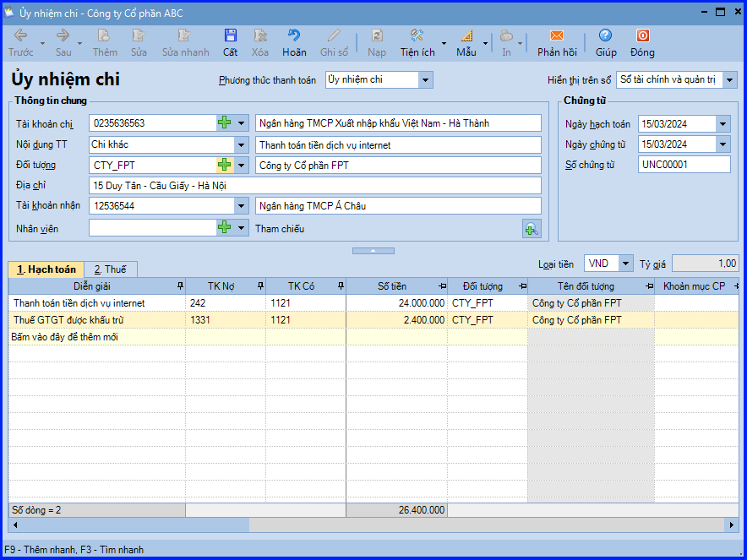Click the Sửa nhanh quick-edit icon
The image size is (747, 560).
(x=185, y=42)
